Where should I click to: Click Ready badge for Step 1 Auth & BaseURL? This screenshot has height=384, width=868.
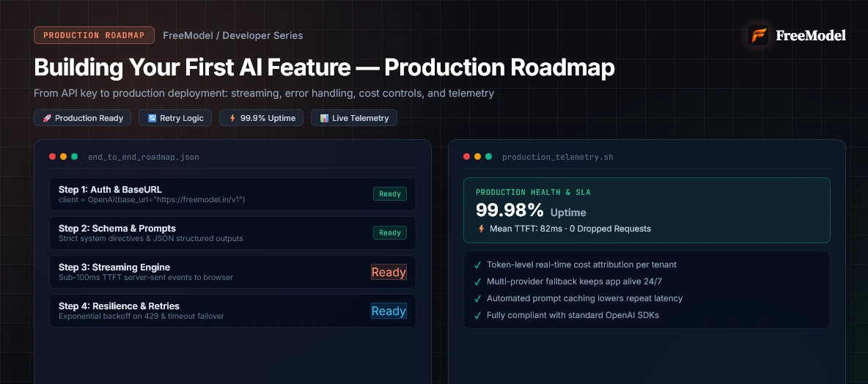tap(390, 194)
